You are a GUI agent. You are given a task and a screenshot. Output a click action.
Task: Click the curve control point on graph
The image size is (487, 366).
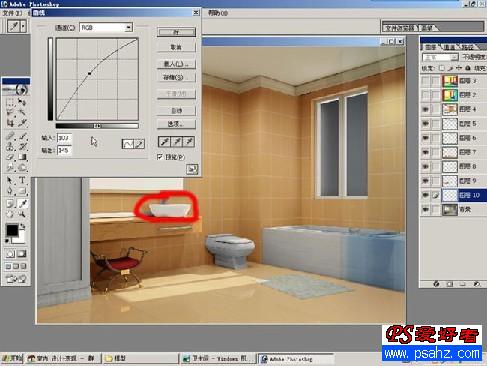click(x=89, y=73)
